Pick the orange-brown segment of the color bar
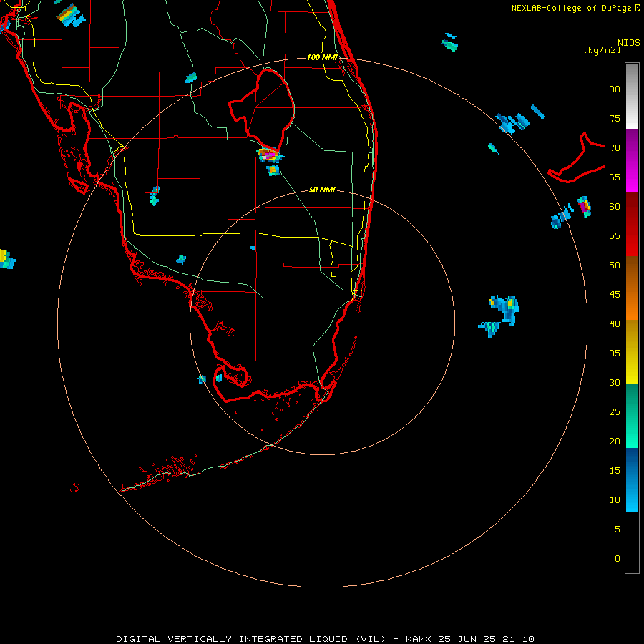The image size is (644, 644). (632, 288)
